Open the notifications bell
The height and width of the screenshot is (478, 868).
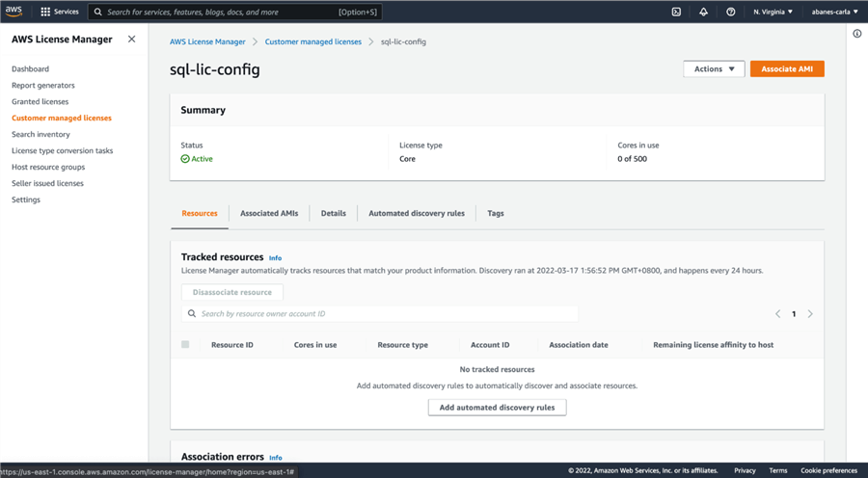[703, 12]
